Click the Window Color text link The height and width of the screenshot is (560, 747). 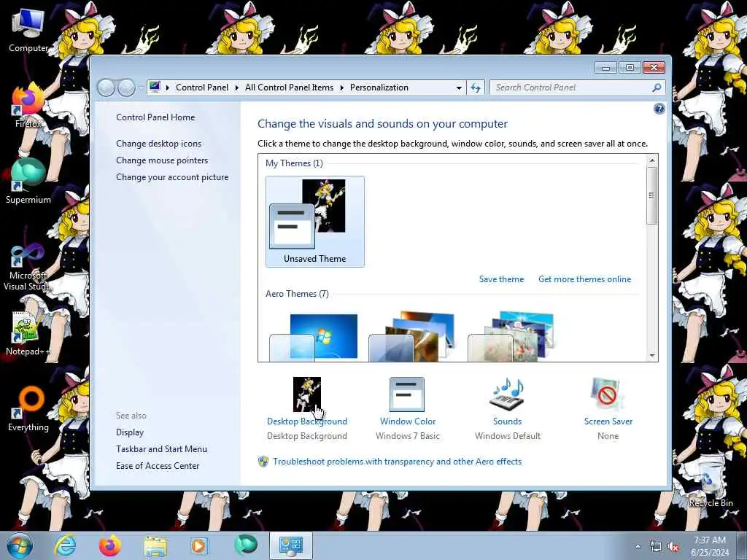(407, 421)
